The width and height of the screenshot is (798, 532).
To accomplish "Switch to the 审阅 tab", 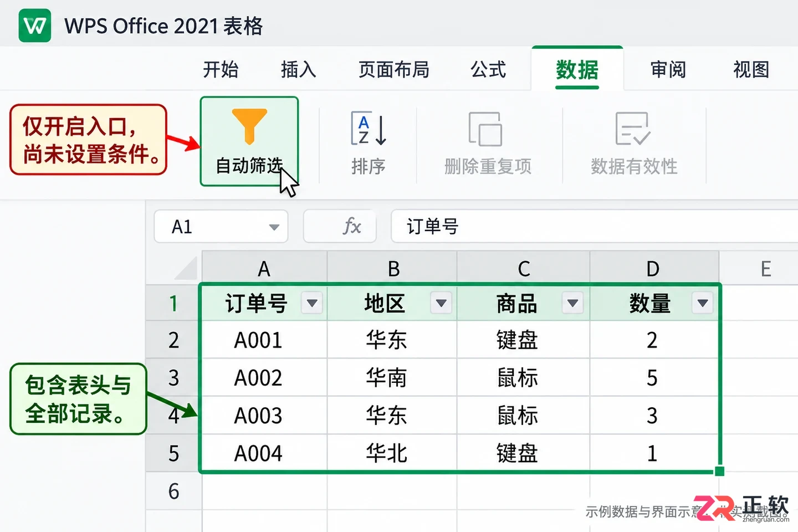I will pos(668,70).
